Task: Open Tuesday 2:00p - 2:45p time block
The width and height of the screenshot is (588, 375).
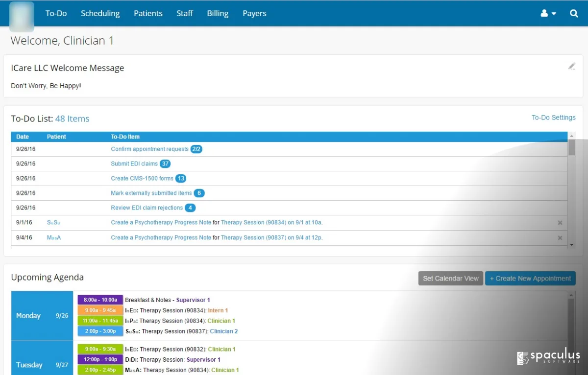Action: pyautogui.click(x=100, y=370)
